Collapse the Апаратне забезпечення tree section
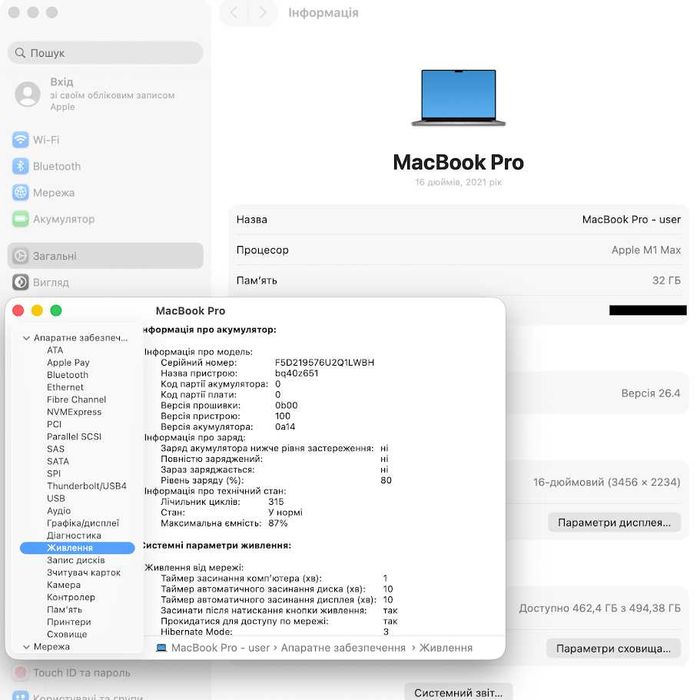 coord(26,338)
